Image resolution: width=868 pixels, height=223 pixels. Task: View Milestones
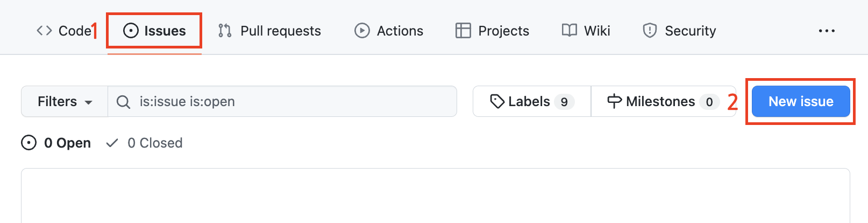[664, 101]
